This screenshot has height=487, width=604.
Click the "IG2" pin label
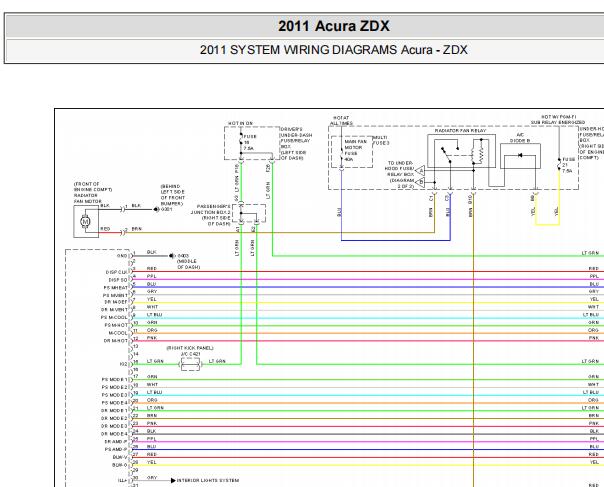click(124, 364)
